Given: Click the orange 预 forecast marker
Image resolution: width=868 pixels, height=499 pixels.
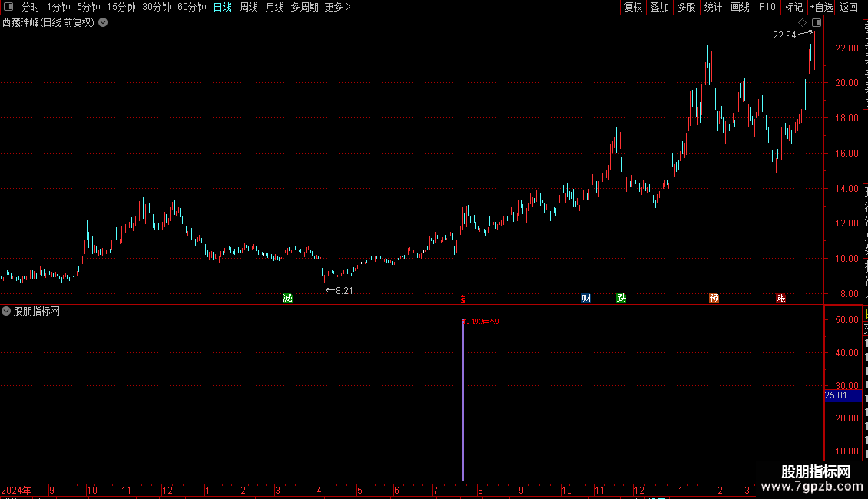Looking at the screenshot, I should tap(714, 299).
